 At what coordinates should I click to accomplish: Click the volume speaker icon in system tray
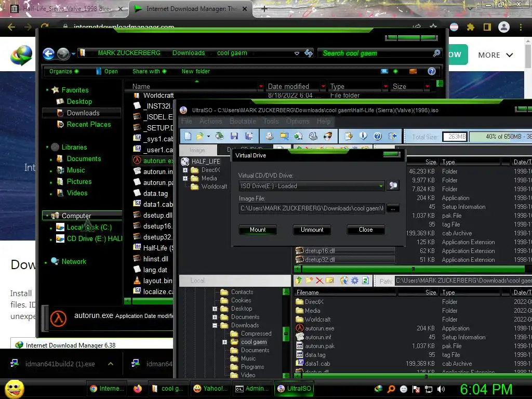tap(441, 389)
